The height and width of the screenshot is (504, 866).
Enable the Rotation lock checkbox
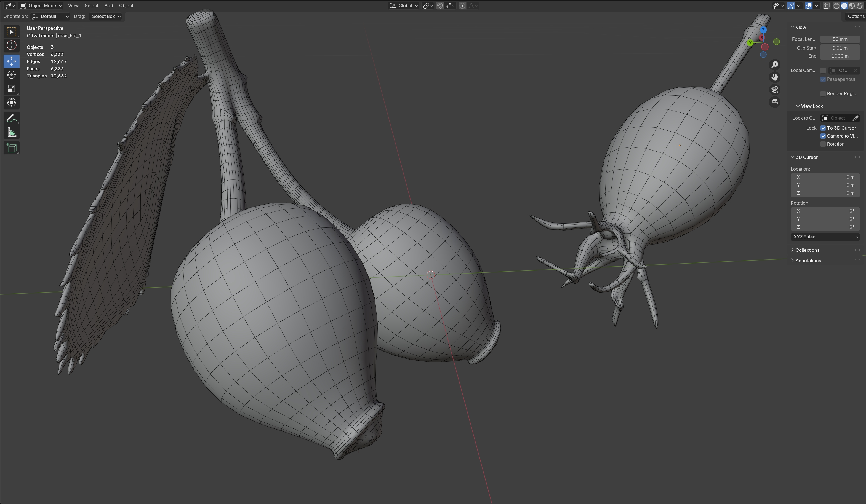pos(823,144)
